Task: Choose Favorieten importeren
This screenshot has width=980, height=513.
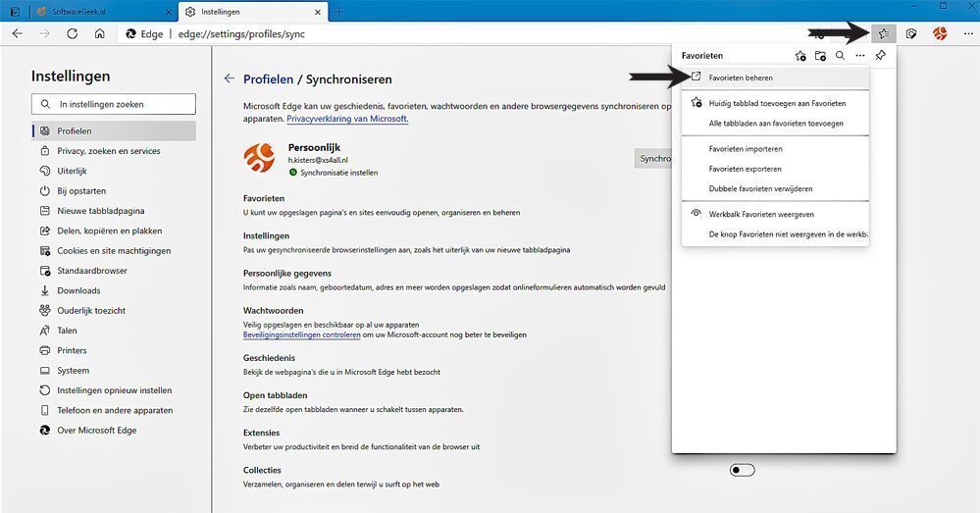Action: (775, 149)
